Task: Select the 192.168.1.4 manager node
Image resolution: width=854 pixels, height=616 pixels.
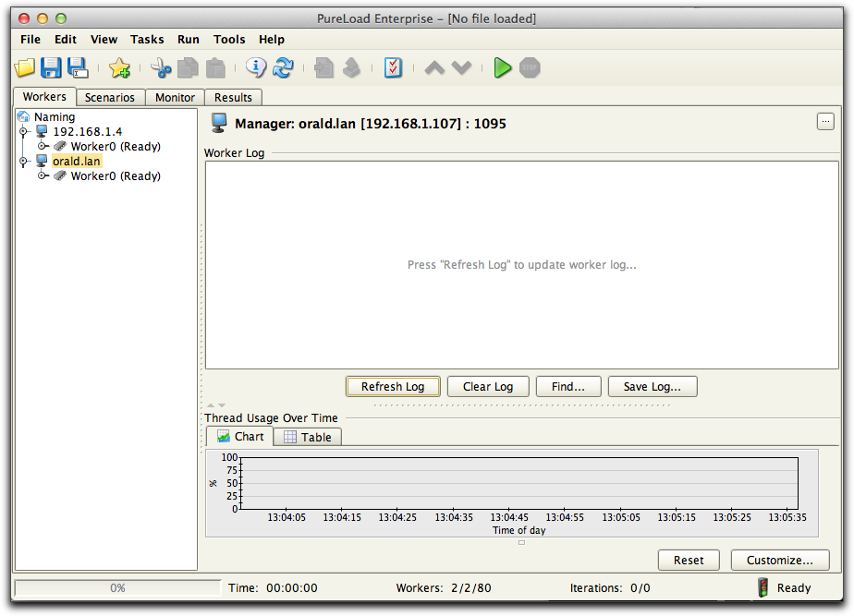Action: [87, 132]
